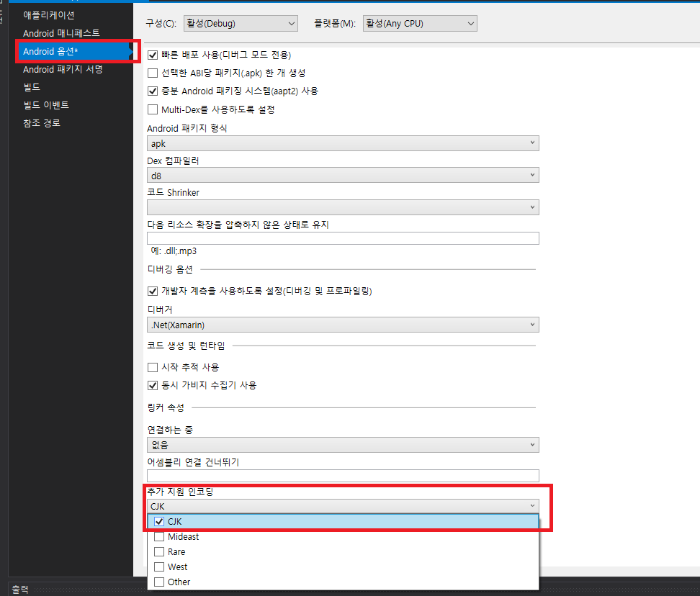Open the 출력 output panel
700x596 pixels.
[x=20, y=590]
